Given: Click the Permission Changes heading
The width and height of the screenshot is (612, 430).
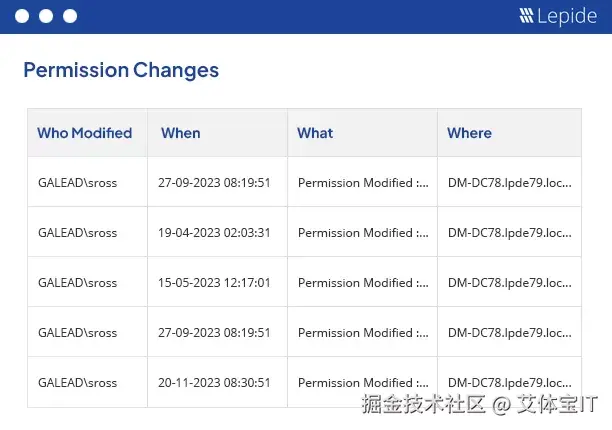Looking at the screenshot, I should tap(121, 70).
